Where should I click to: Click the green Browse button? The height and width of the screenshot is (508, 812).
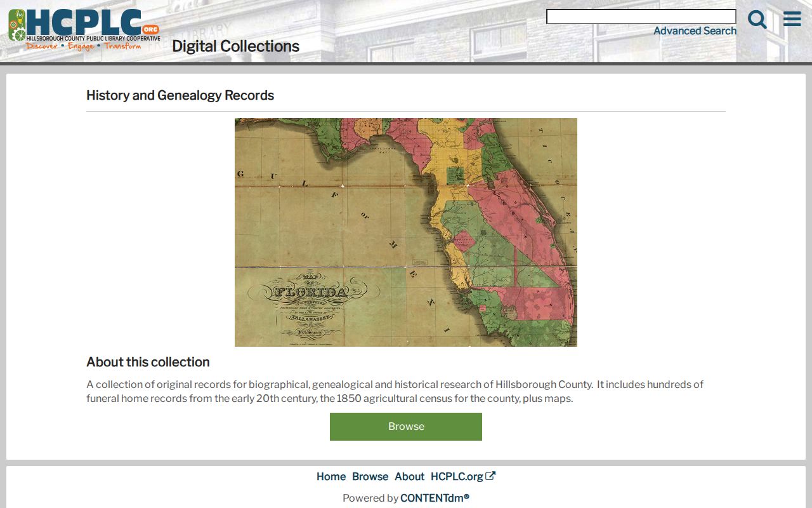pos(406,427)
